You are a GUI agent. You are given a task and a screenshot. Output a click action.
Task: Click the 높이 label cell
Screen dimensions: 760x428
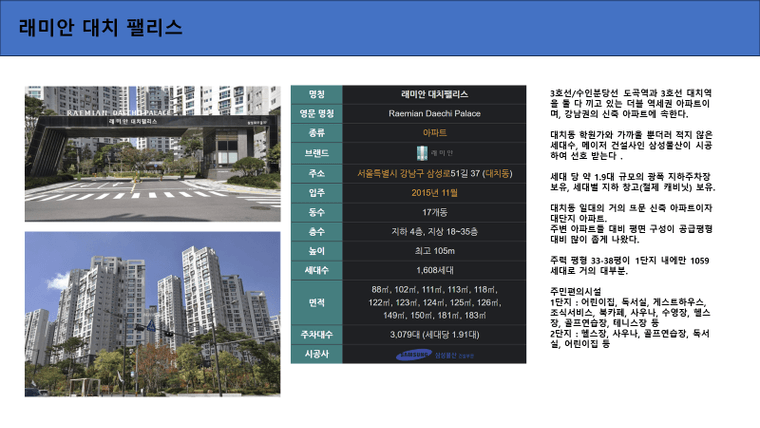pos(317,251)
